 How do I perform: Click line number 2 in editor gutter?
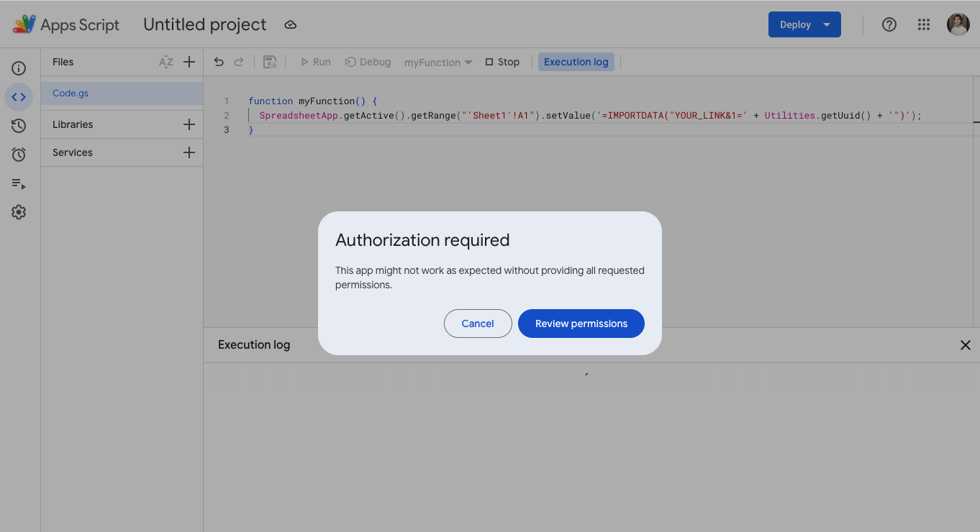point(227,115)
